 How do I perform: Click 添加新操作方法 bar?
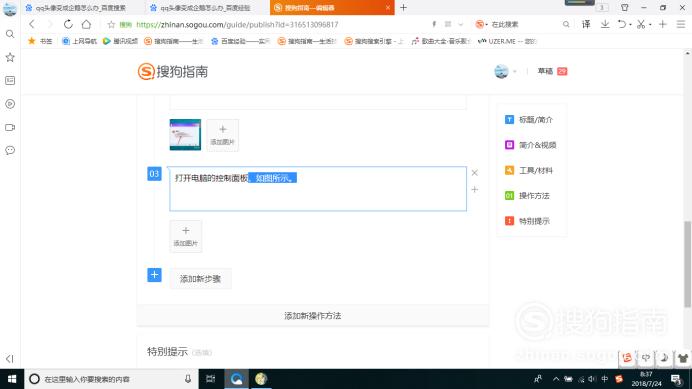312,316
